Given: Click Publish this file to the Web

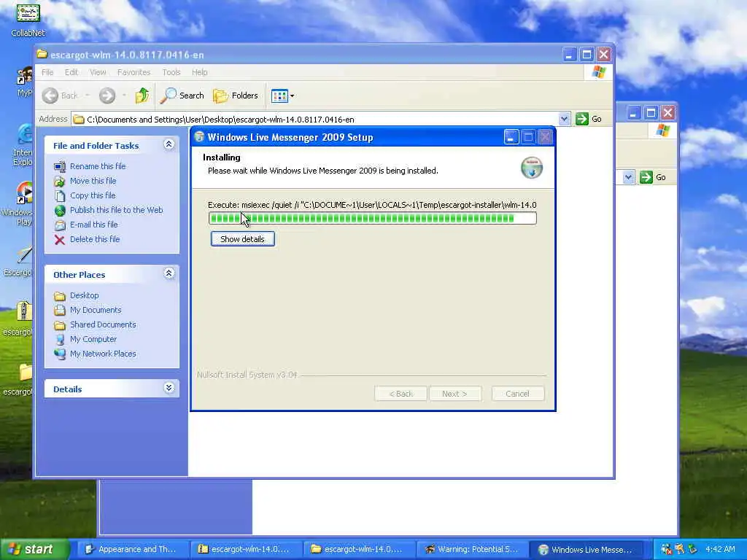Looking at the screenshot, I should 116,210.
